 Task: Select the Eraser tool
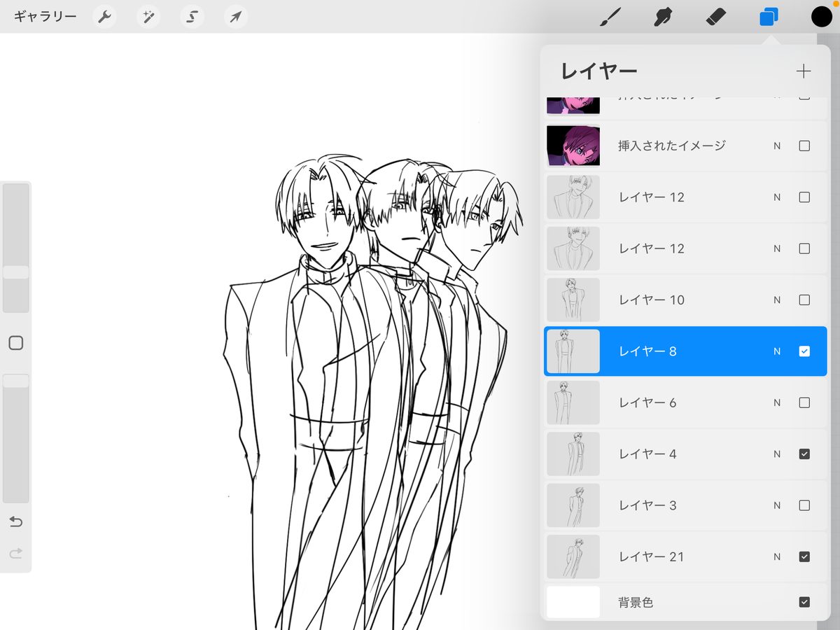pos(717,17)
